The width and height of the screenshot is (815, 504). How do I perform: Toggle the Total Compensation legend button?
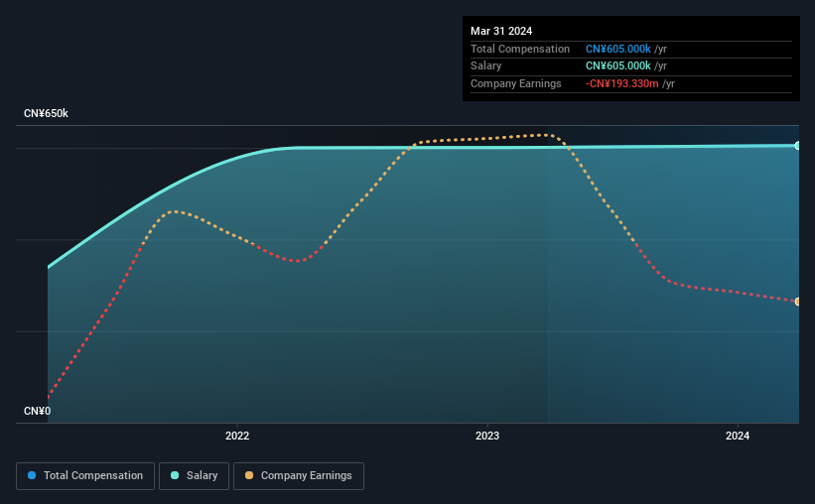click(85, 476)
